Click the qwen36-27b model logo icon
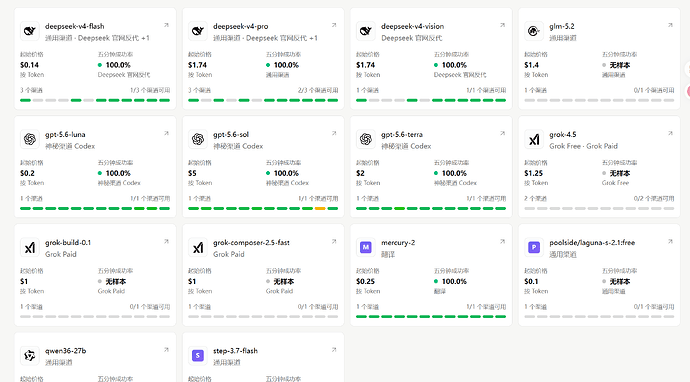Screen dimensions: 690x382 click(29, 356)
